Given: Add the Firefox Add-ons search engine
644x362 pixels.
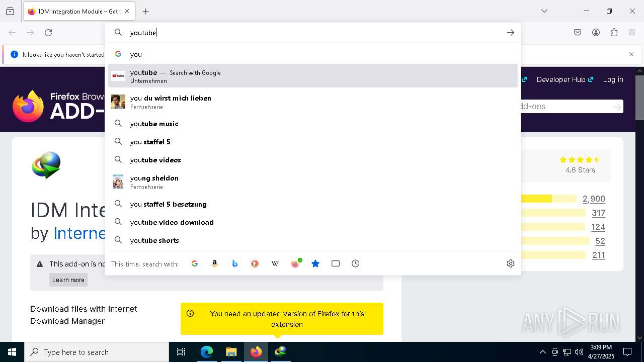Looking at the screenshot, I should [x=296, y=263].
